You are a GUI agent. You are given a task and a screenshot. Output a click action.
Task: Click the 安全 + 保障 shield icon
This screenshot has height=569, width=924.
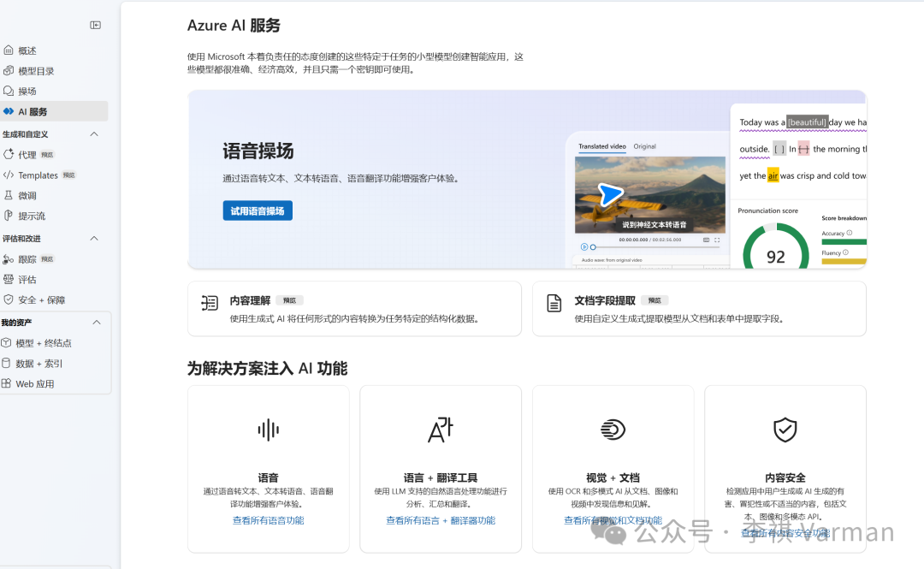9,299
